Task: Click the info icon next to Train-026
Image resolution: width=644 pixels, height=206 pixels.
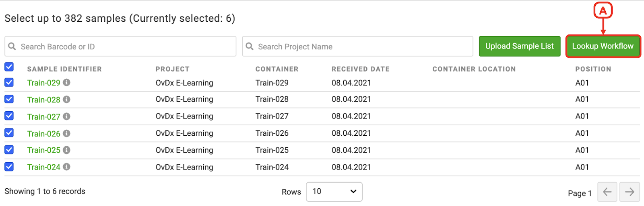Action: coord(67,133)
